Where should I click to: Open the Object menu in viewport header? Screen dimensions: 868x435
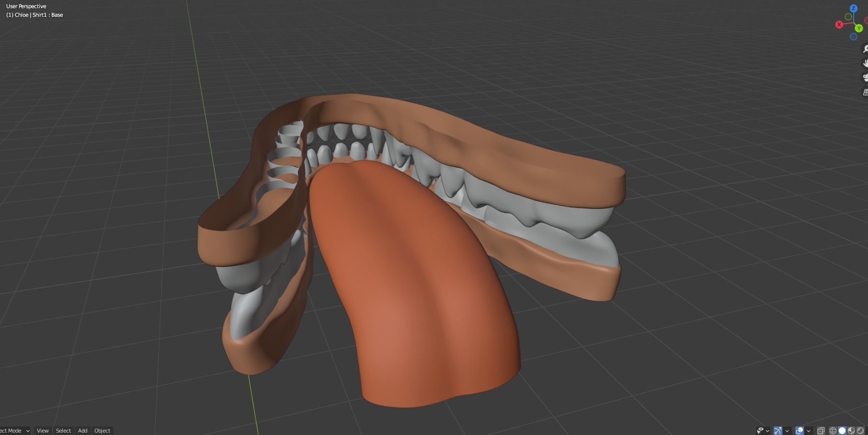pyautogui.click(x=102, y=431)
